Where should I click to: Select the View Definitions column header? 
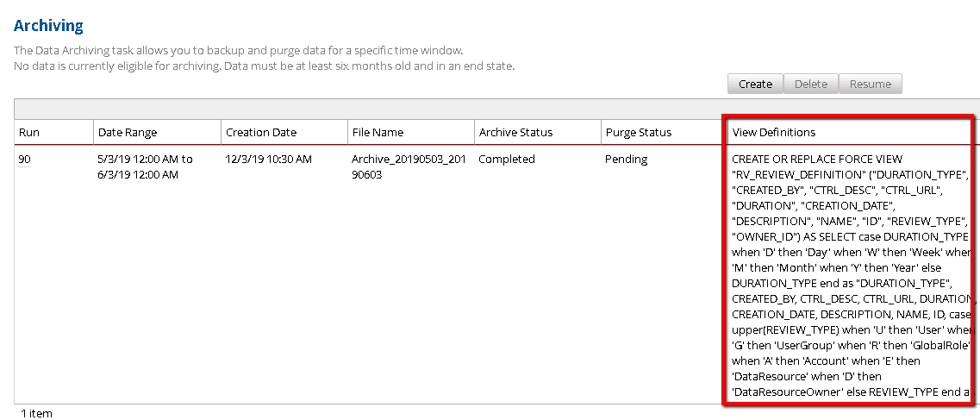click(773, 132)
